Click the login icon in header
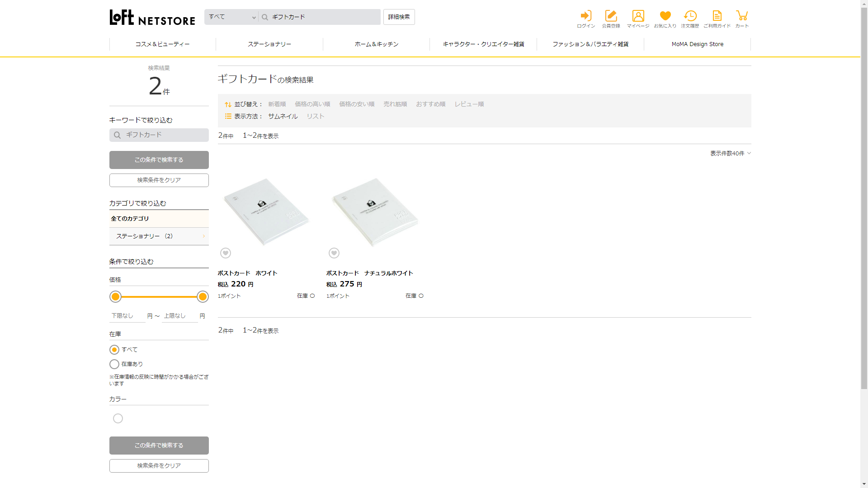 586,16
